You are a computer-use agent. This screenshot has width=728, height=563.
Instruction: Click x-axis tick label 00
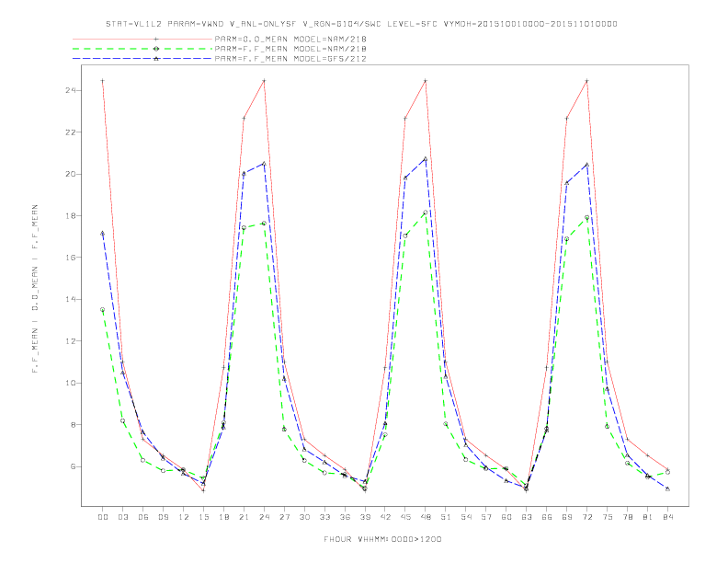coord(103,517)
